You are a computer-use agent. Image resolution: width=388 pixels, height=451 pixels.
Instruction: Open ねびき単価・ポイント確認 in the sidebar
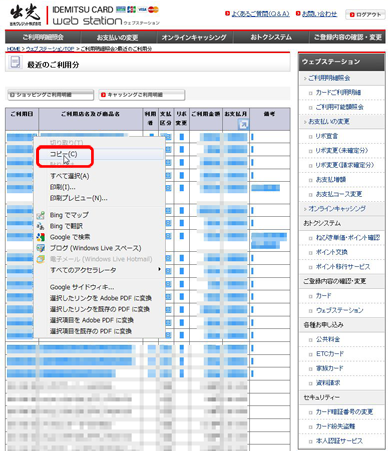click(x=348, y=238)
